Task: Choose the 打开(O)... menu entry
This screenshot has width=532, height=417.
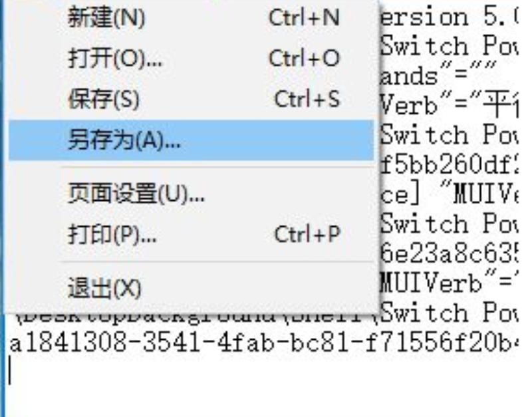Action: 191,59
